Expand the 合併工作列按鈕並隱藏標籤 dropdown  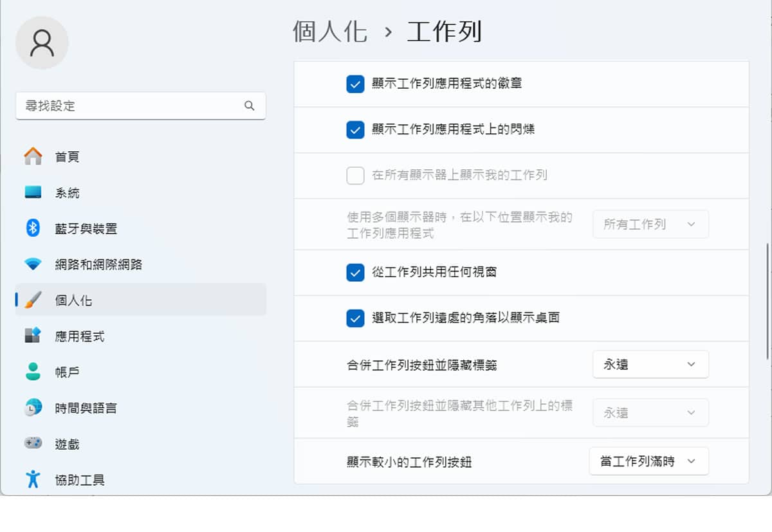[x=650, y=365]
